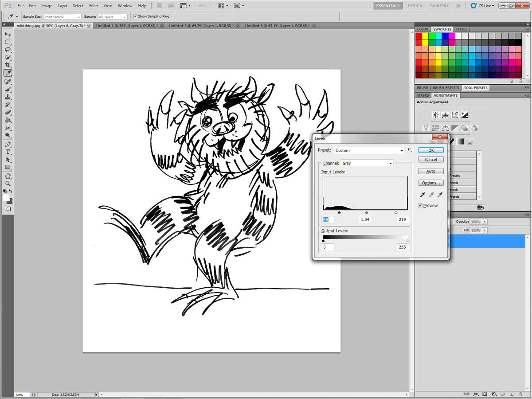This screenshot has width=532, height=399.
Task: Select the Rectangular Marquee tool
Action: pyautogui.click(x=8, y=42)
